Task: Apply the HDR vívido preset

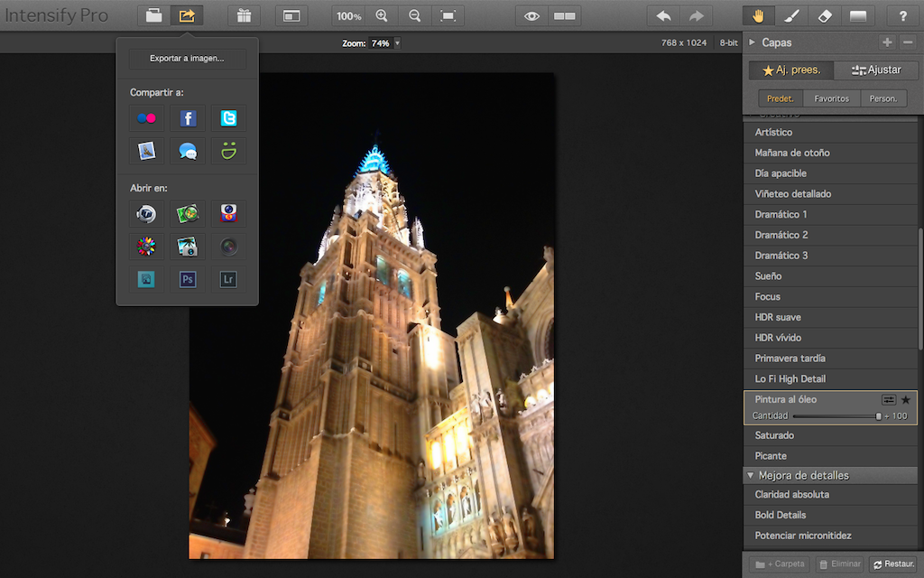Action: point(830,338)
